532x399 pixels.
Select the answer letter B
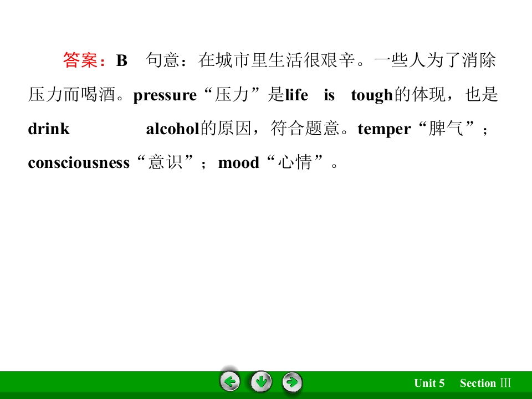(x=121, y=61)
